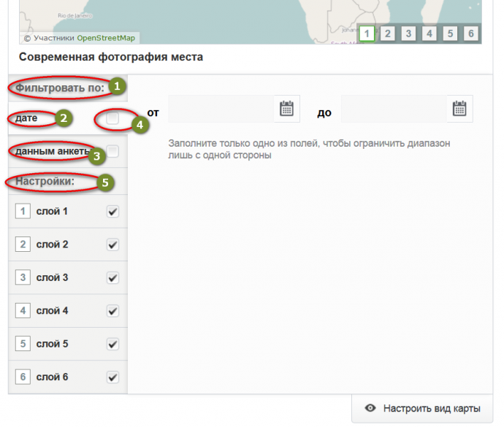Image resolution: width=504 pixels, height=427 pixels.
Task: Select layer badge 6 next to слой 6
Action: pos(23,377)
